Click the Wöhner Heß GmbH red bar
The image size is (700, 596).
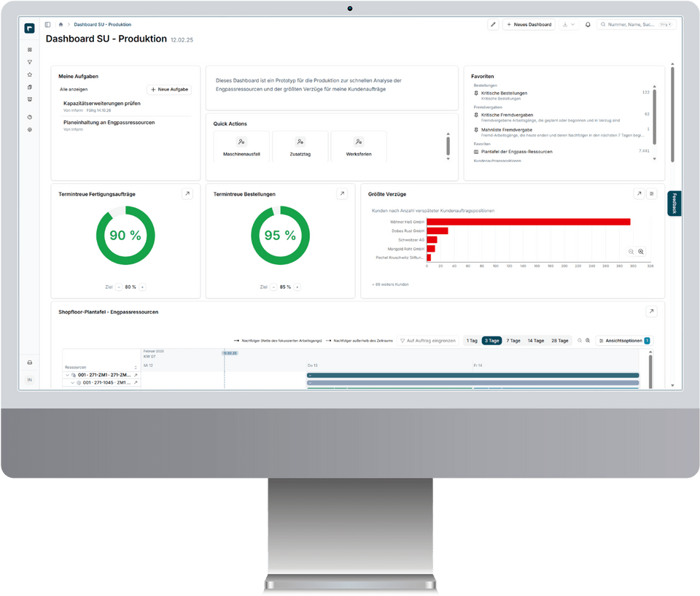pos(528,222)
